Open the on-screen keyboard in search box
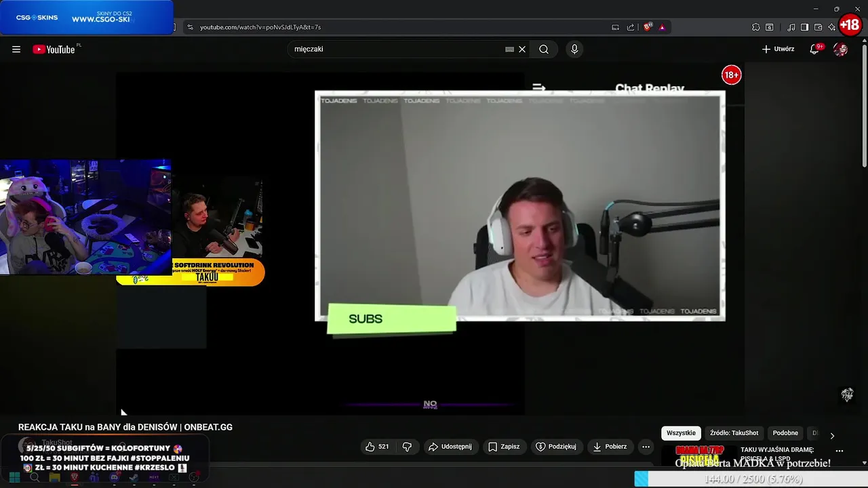 [x=509, y=49]
